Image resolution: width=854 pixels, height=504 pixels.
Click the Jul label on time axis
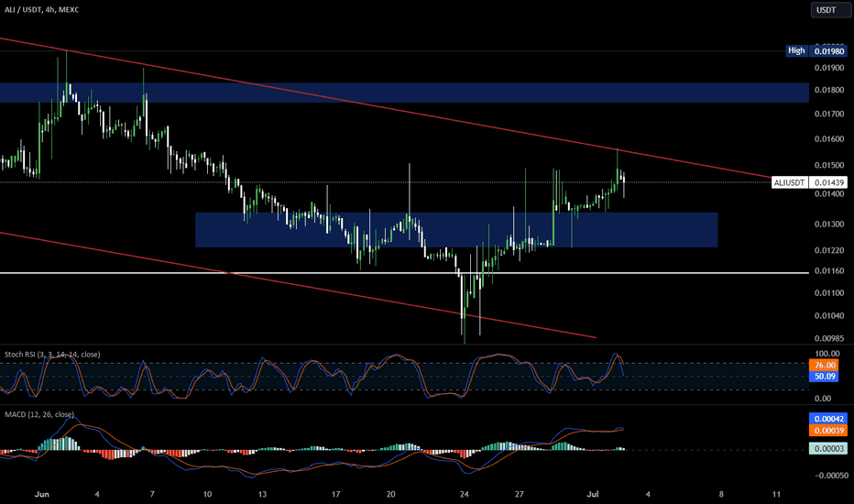593,494
